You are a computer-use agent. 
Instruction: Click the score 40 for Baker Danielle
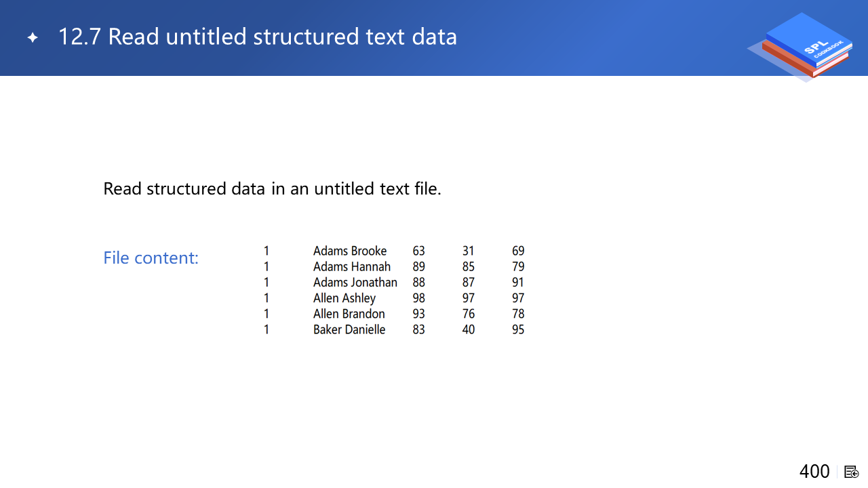point(468,329)
